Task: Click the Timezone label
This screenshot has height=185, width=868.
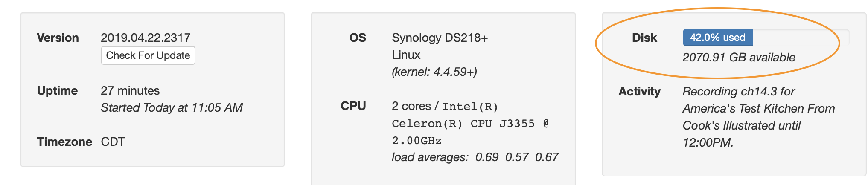Action: [x=64, y=142]
